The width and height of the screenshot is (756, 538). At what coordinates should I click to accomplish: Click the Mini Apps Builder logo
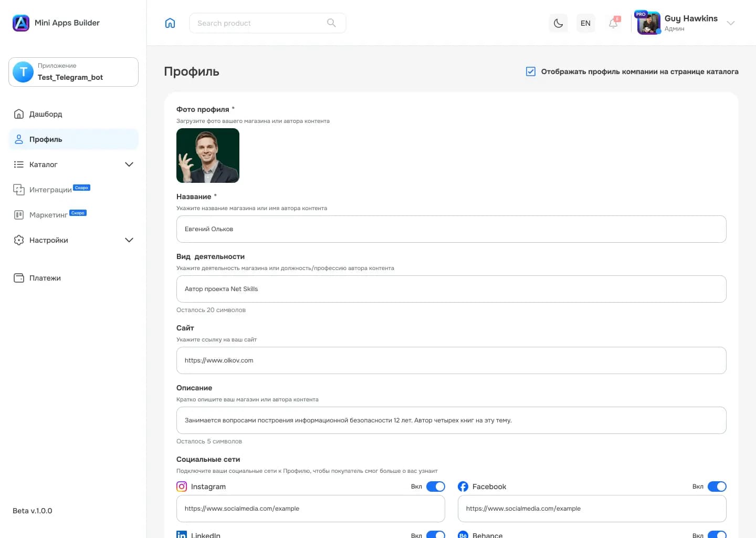tap(21, 23)
